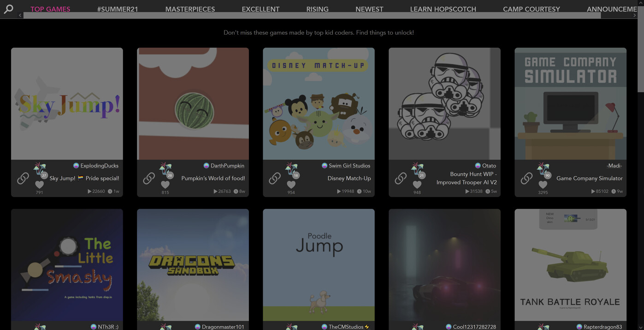This screenshot has height=330, width=644.
Task: Switch to CAMP COURTESY tab
Action: [x=531, y=9]
